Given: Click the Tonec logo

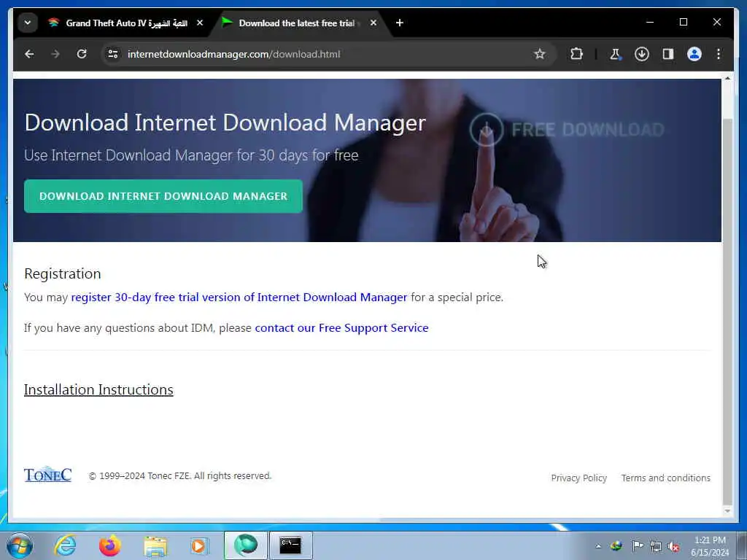Looking at the screenshot, I should (x=47, y=475).
